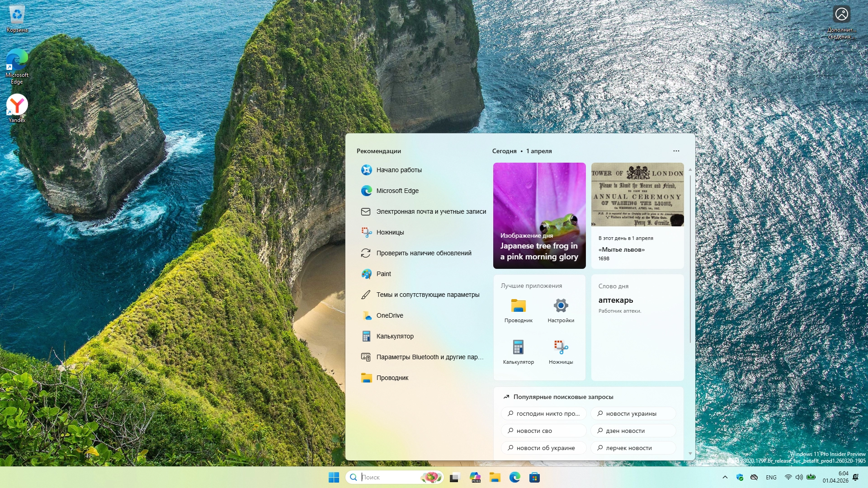Viewport: 868px width, 488px height.
Task: Launch Ножницы in recommendations list
Action: coord(390,232)
